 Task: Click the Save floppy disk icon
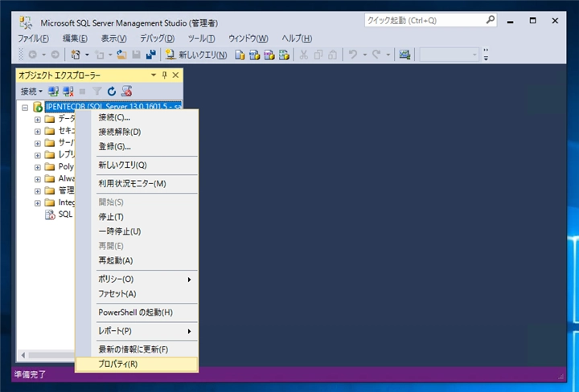136,55
